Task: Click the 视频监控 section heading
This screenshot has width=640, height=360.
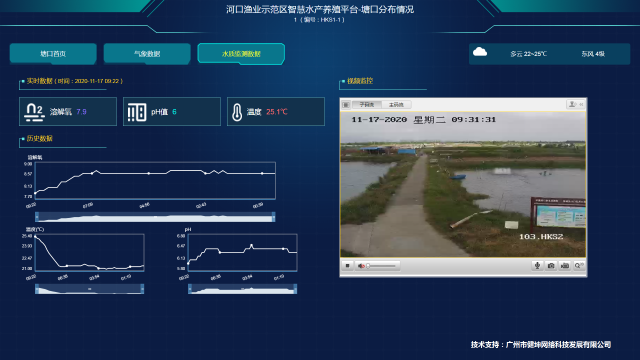Action: pos(360,81)
